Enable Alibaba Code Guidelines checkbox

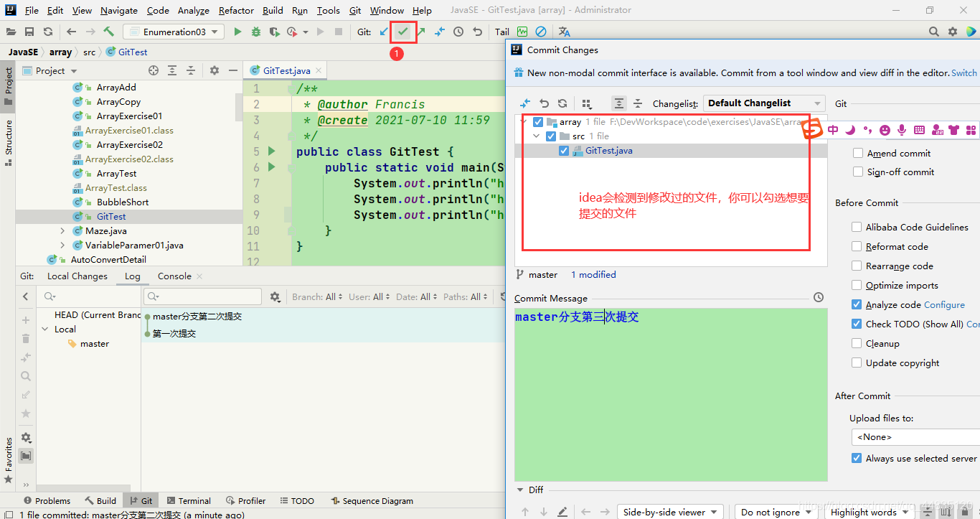(x=857, y=227)
